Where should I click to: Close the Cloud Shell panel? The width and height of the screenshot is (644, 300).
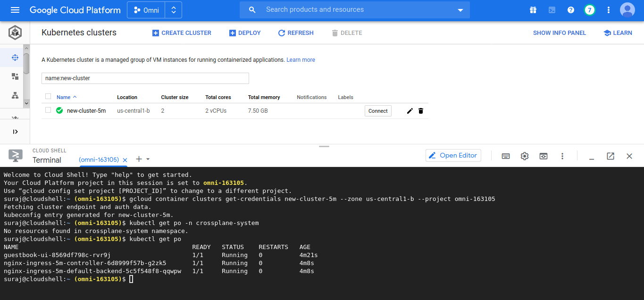[x=629, y=156]
